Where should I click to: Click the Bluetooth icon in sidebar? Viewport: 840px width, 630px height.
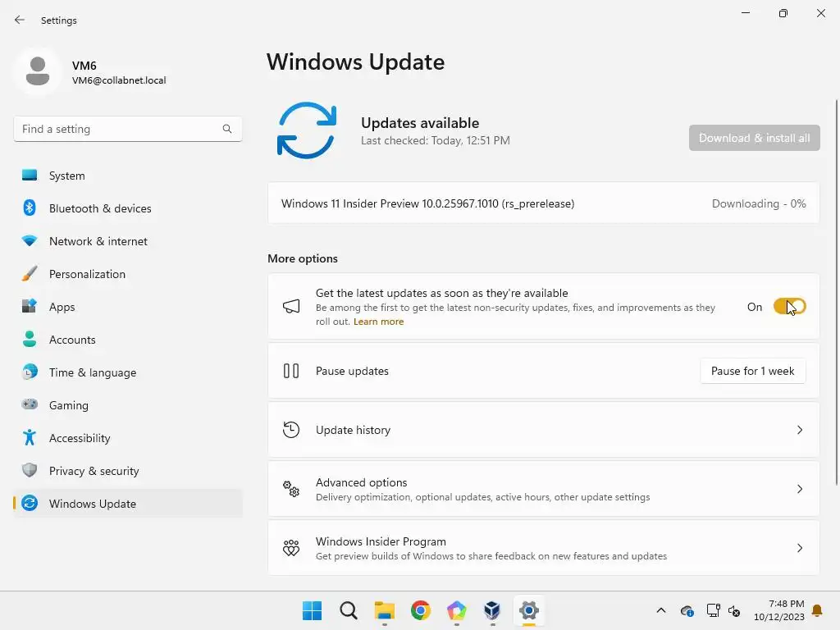[x=30, y=208]
